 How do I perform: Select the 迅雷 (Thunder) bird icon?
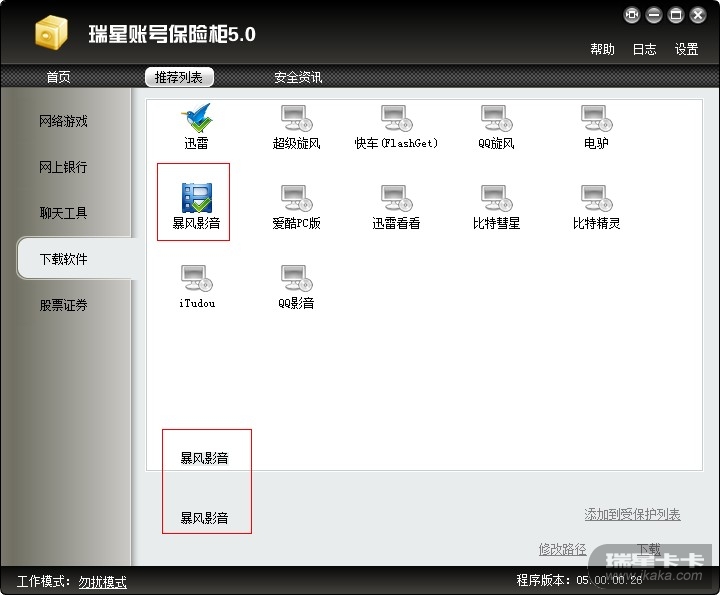(x=197, y=118)
